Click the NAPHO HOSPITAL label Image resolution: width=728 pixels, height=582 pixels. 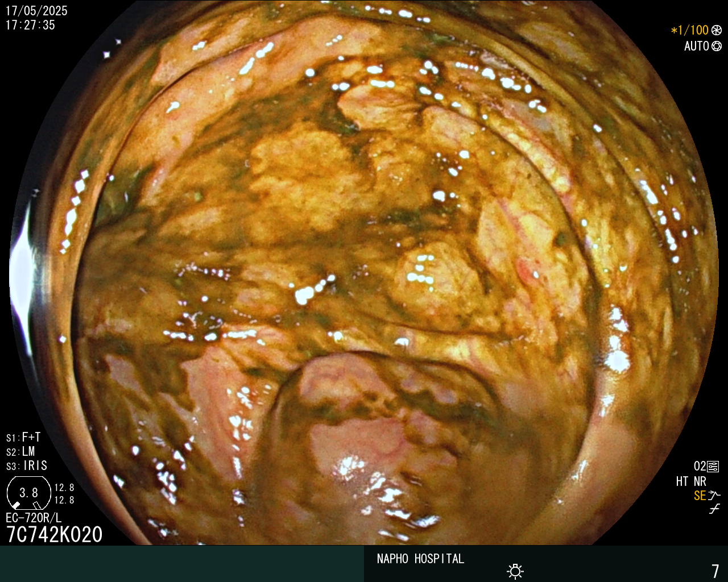[420, 559]
